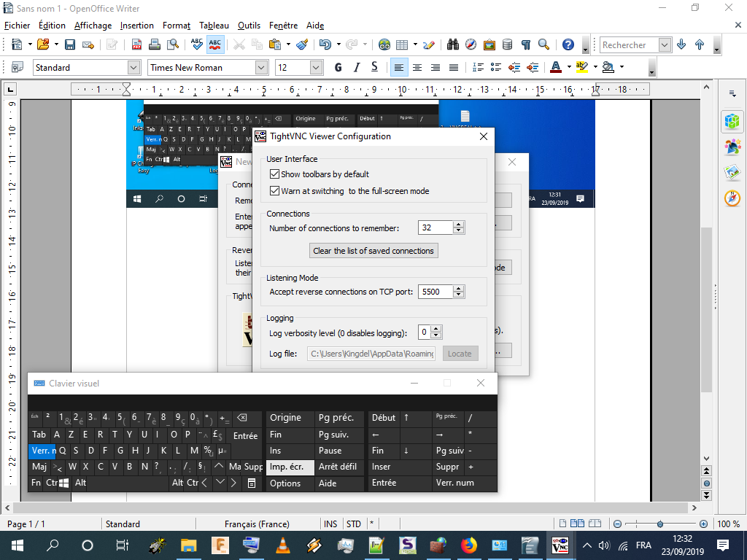747x560 pixels.
Task: Expand the Times New Roman font dropdown
Action: (261, 68)
